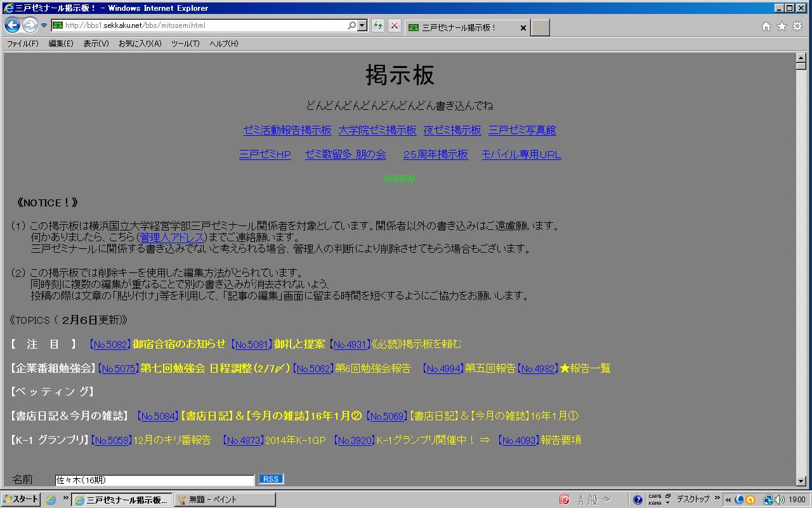Show hidden tray icons arrow
Screen dimensions: 812x508
(728, 500)
